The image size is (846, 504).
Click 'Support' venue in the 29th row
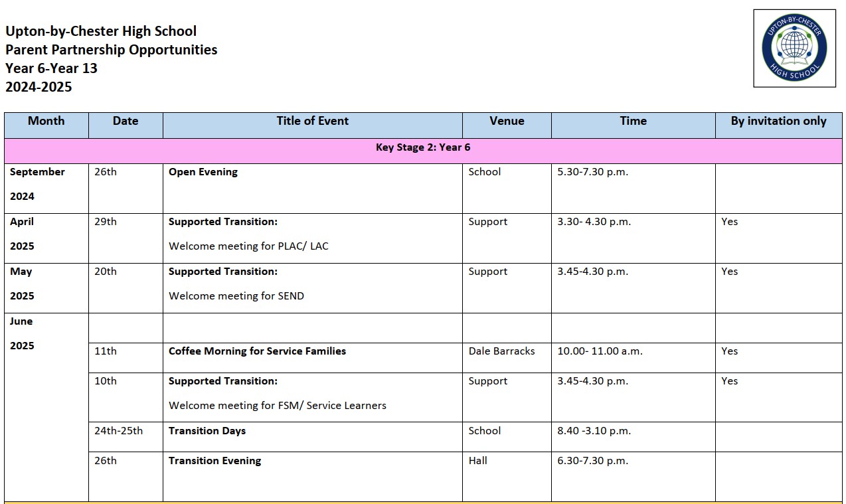[x=488, y=222]
